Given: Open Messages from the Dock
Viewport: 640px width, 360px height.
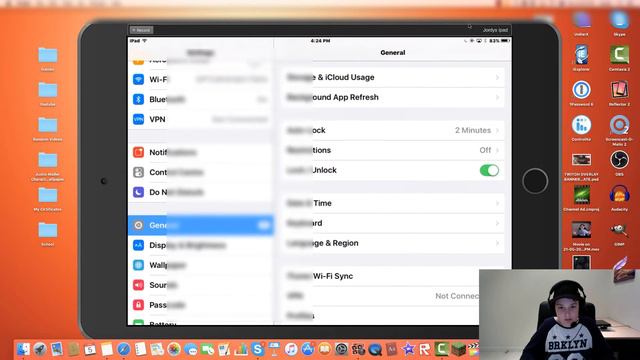Looking at the screenshot, I should [190, 349].
